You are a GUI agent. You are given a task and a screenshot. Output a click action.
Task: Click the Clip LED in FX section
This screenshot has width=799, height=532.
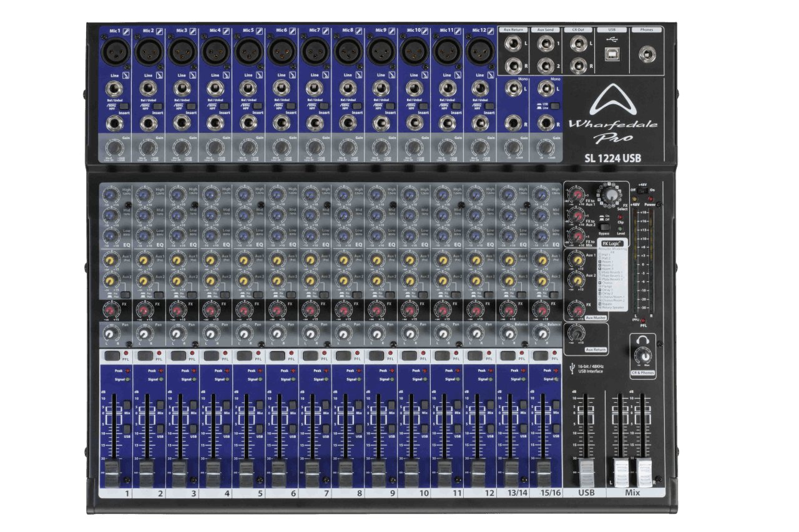[x=619, y=218]
